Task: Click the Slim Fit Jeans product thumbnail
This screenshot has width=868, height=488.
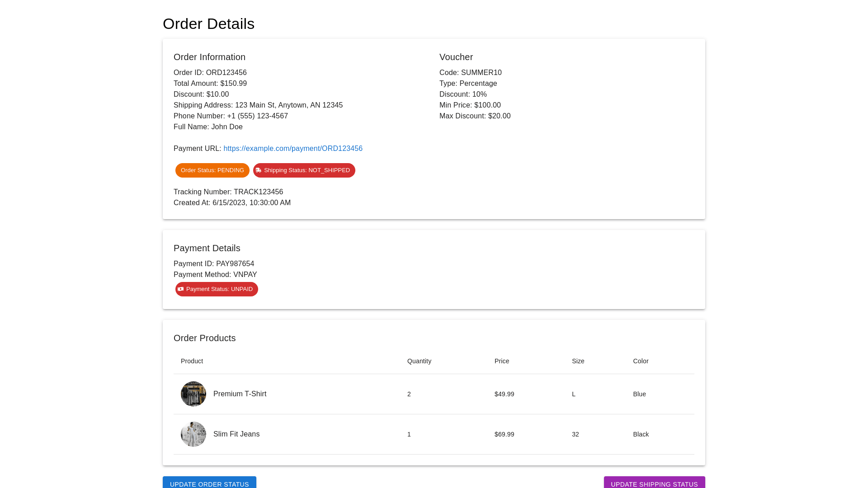Action: pyautogui.click(x=193, y=434)
